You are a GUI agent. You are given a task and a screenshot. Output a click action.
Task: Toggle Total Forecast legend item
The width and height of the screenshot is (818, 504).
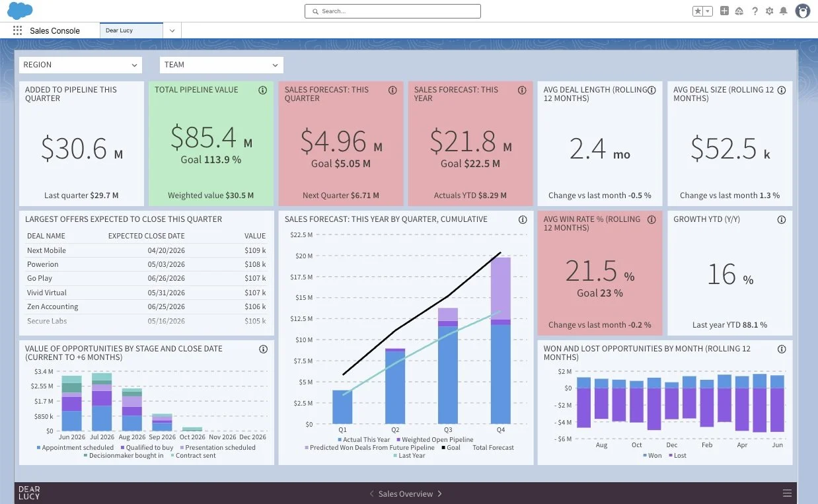click(493, 447)
